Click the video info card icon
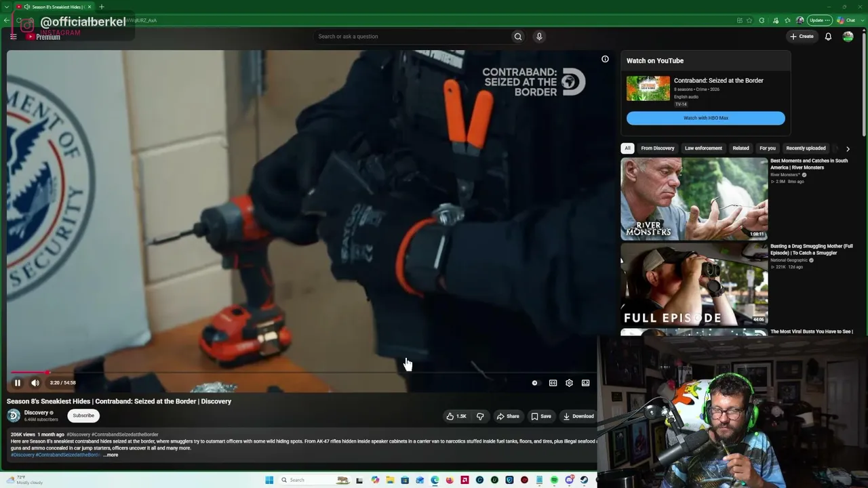This screenshot has width=868, height=488. (605, 59)
